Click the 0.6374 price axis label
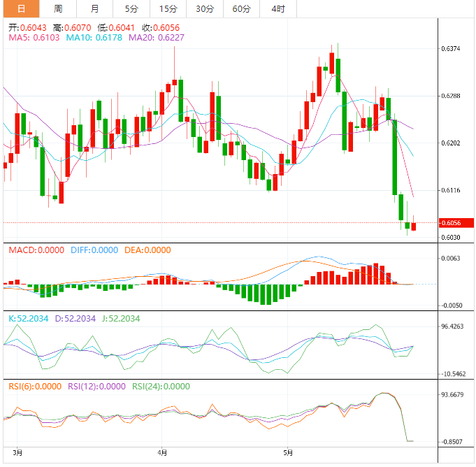Screen dimensions: 476x467 451,49
